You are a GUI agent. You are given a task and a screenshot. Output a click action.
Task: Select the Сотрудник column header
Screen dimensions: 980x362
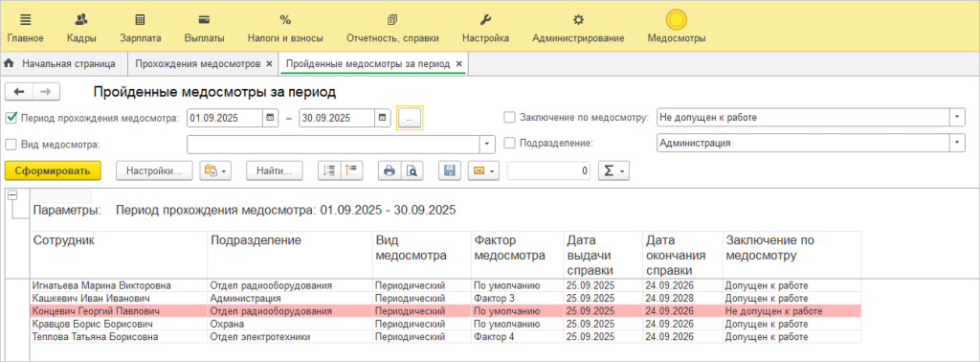pyautogui.click(x=119, y=255)
